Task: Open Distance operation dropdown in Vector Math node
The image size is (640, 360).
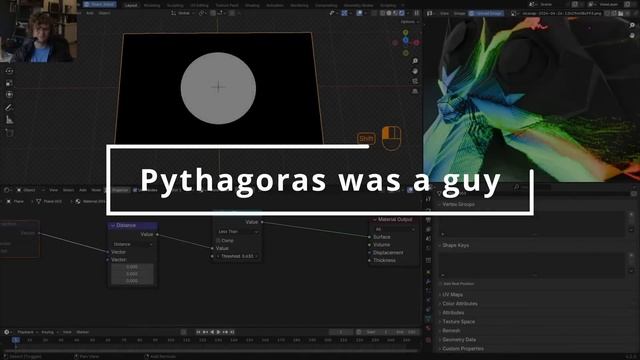Action: tap(133, 244)
